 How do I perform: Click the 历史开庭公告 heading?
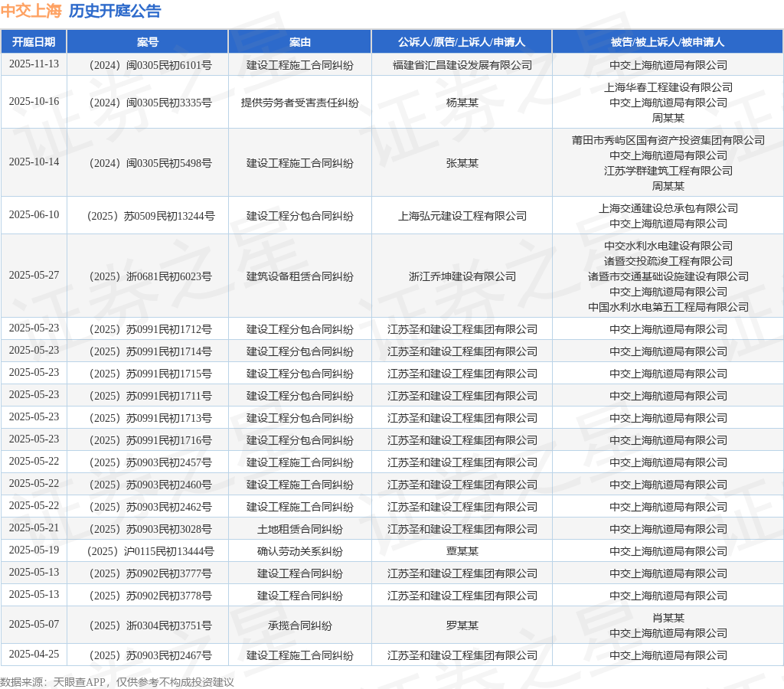[115, 11]
